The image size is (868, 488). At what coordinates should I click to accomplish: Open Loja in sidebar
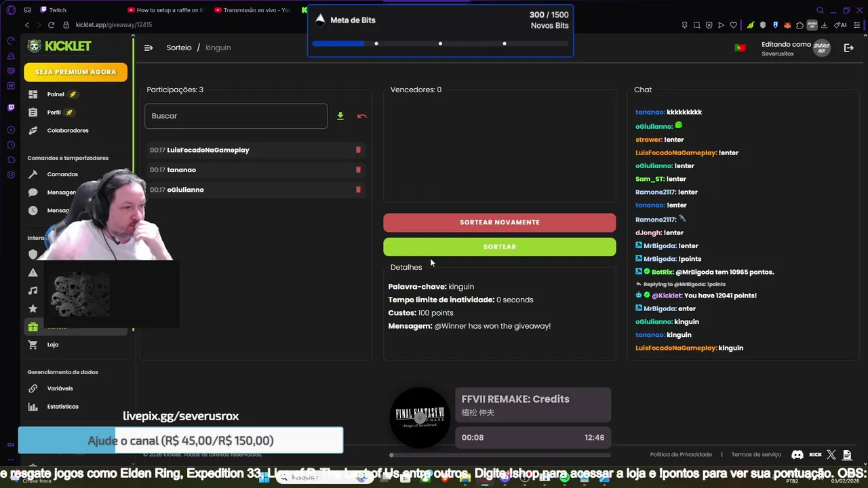(53, 344)
